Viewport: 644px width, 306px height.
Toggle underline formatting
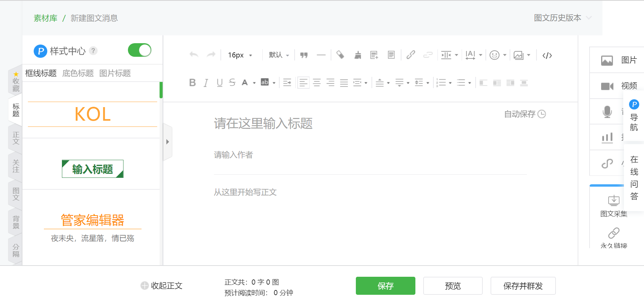coord(219,83)
